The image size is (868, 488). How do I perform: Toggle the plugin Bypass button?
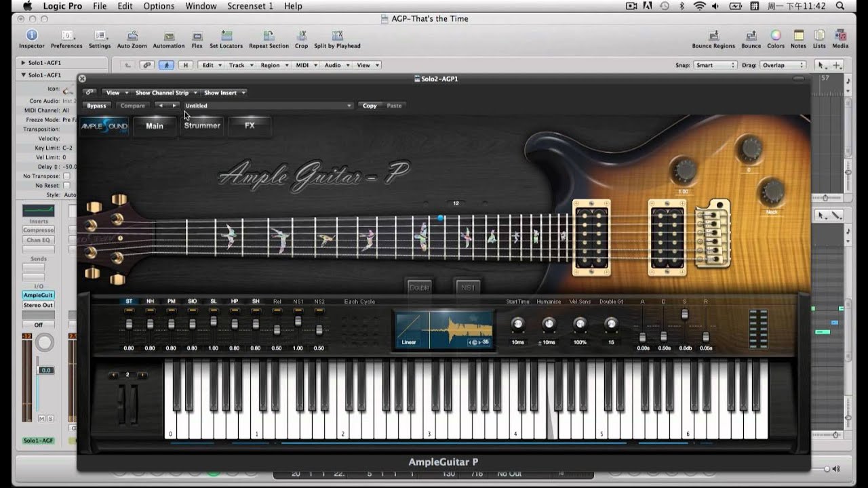pos(96,106)
